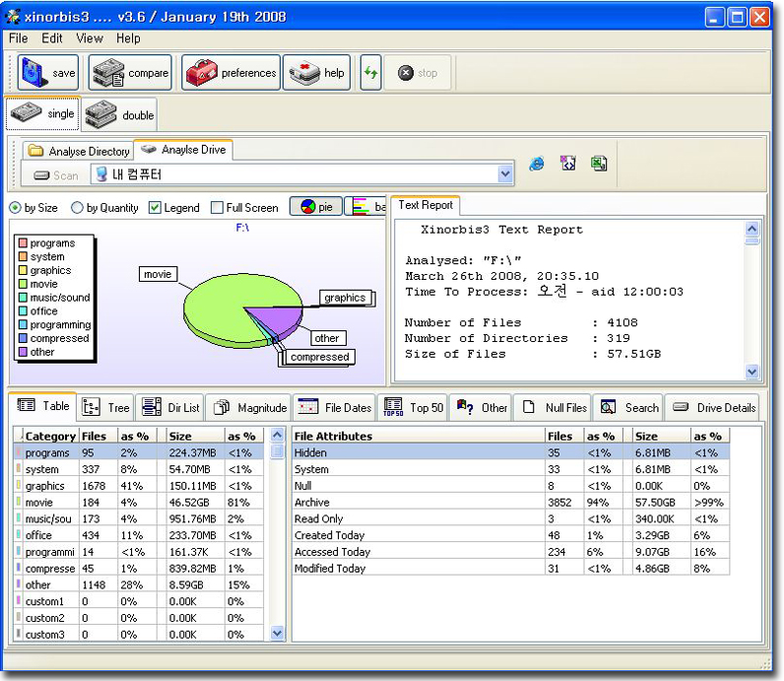Open the Magnitude tab
Viewport: 784px width, 681px height.
click(249, 408)
